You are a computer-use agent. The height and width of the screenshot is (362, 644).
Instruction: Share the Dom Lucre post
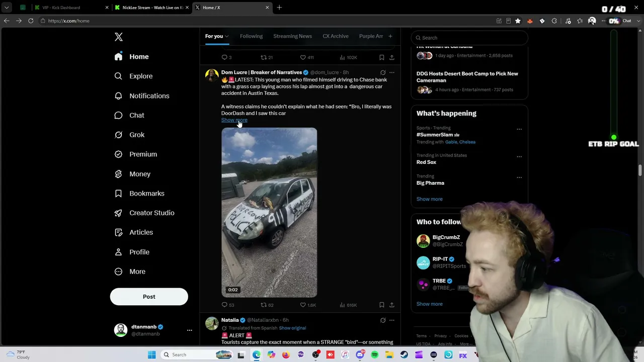pos(392,305)
